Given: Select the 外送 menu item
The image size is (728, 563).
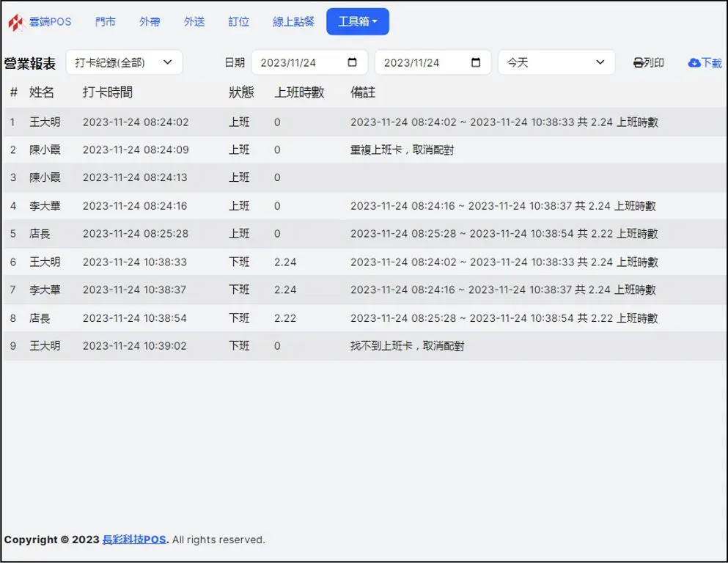Looking at the screenshot, I should [194, 21].
